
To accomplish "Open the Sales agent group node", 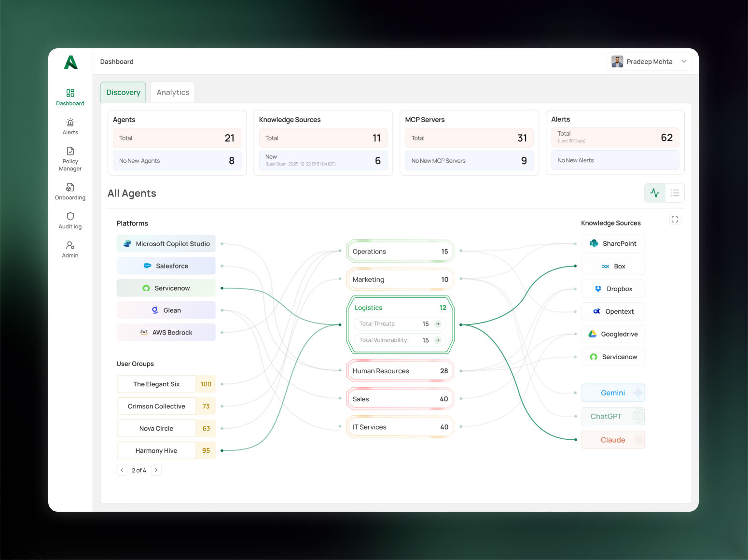I will [401, 399].
